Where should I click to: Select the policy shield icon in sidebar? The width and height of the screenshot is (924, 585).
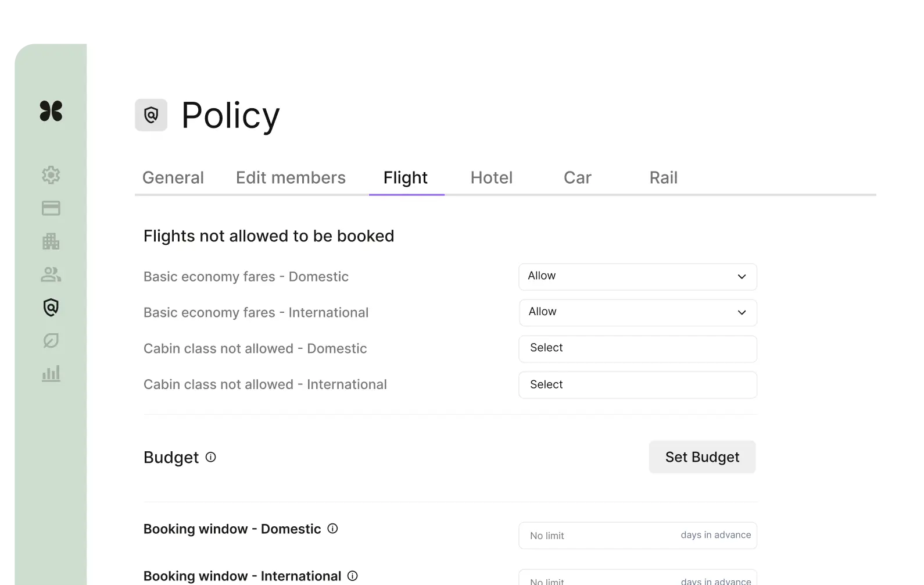tap(51, 307)
